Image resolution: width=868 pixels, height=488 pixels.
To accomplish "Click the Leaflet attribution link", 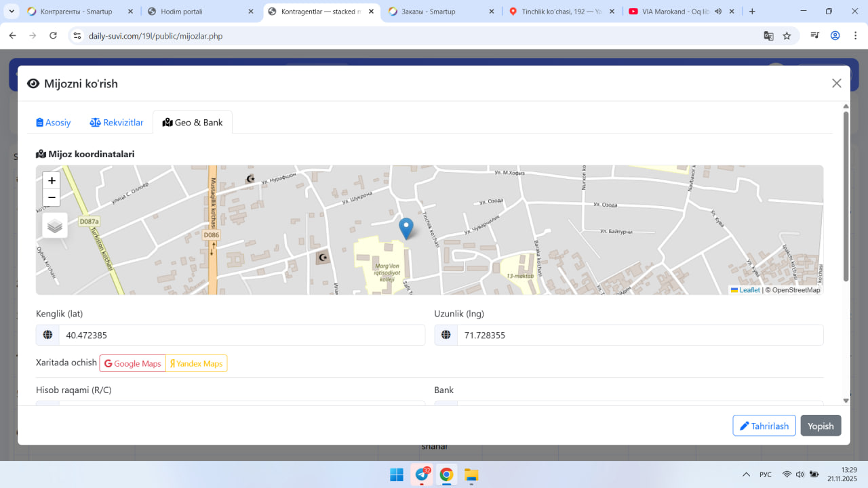I will (x=749, y=290).
